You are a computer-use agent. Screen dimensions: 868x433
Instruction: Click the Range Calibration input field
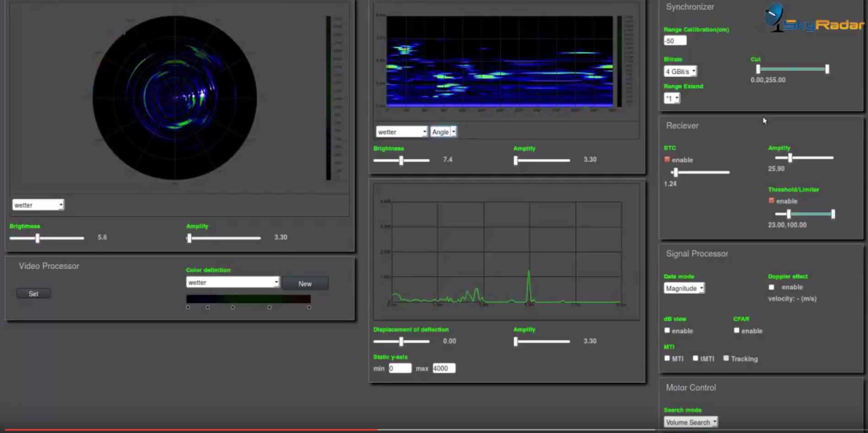coord(675,41)
